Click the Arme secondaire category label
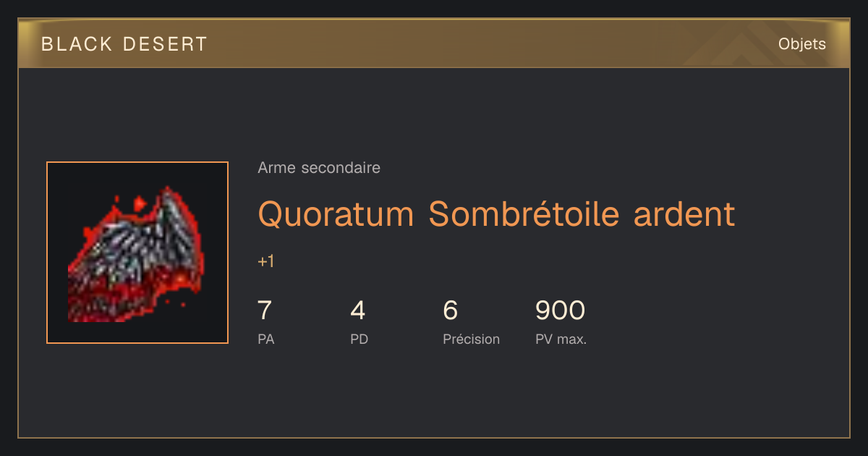This screenshot has width=868, height=456. click(319, 168)
